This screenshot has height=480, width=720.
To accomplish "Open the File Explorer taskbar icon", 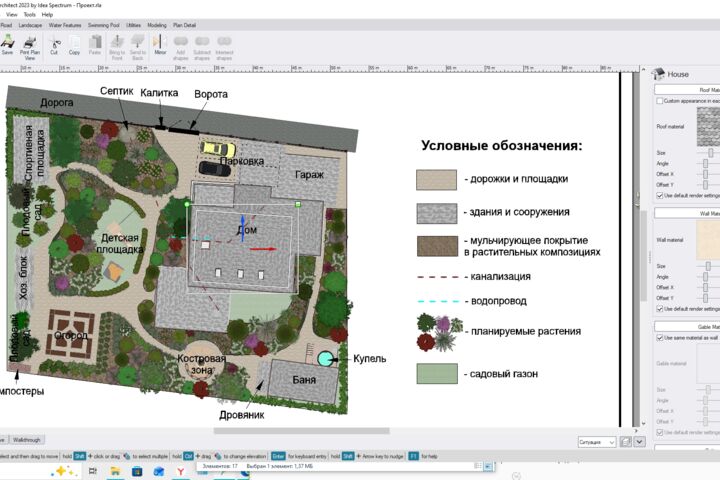I will click(x=115, y=471).
